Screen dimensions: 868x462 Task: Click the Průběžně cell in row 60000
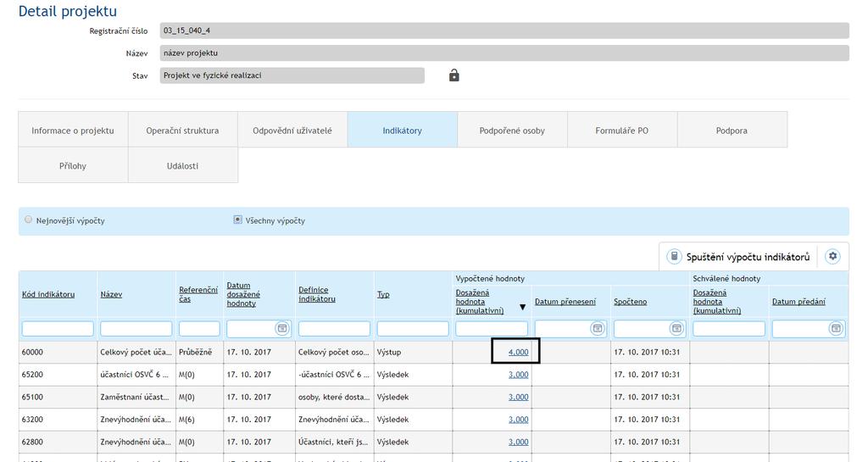pyautogui.click(x=200, y=352)
